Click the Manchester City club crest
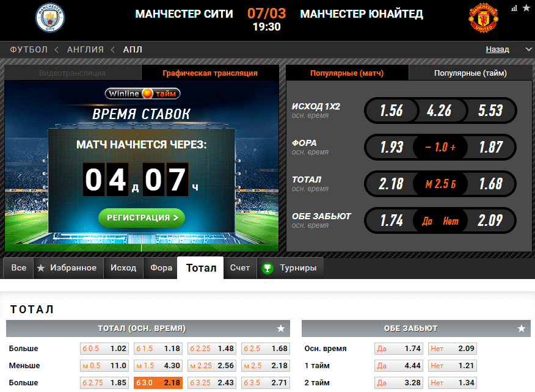The image size is (535, 392). tap(50, 17)
